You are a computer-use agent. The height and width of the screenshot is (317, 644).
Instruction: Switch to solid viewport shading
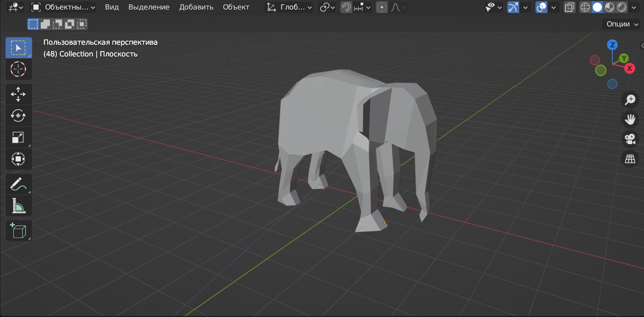click(597, 7)
